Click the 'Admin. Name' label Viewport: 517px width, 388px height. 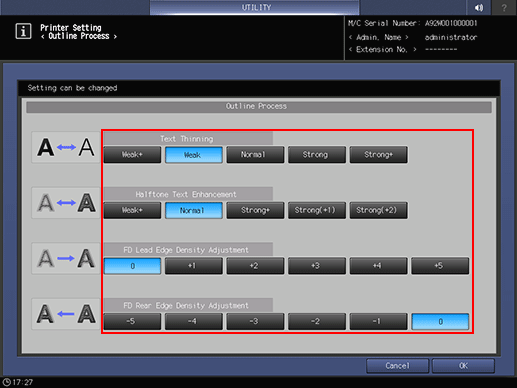[x=379, y=37]
